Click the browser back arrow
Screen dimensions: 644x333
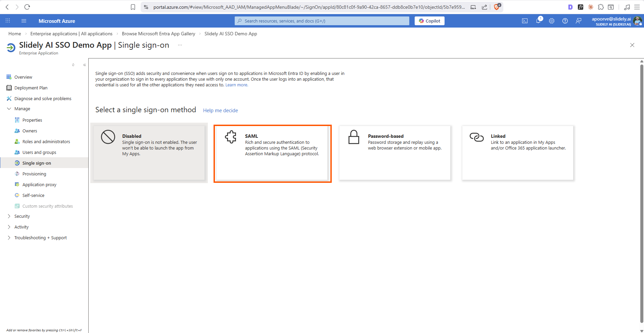tap(7, 7)
